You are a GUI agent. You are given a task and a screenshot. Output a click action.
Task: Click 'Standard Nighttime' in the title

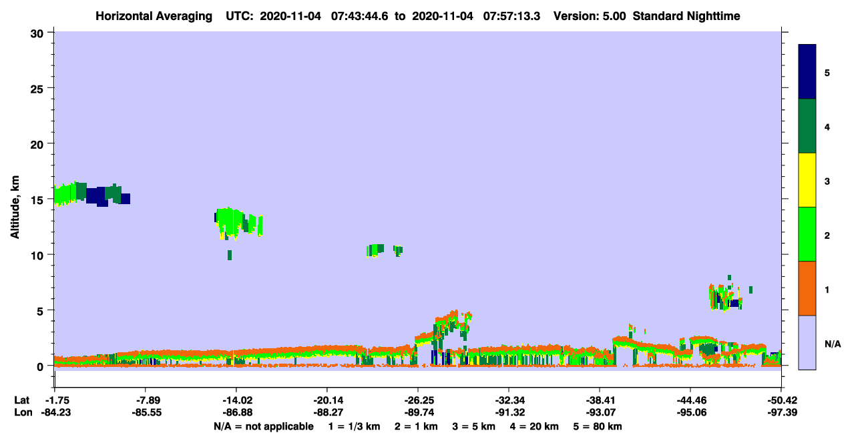pos(686,15)
